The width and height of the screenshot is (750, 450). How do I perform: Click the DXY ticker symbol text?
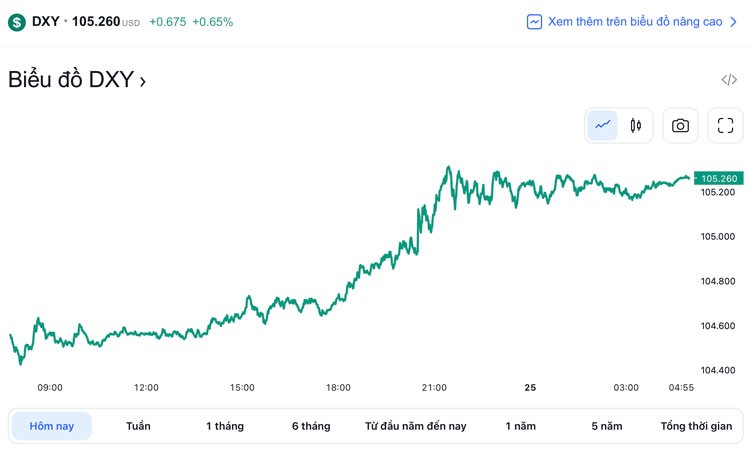[x=45, y=21]
